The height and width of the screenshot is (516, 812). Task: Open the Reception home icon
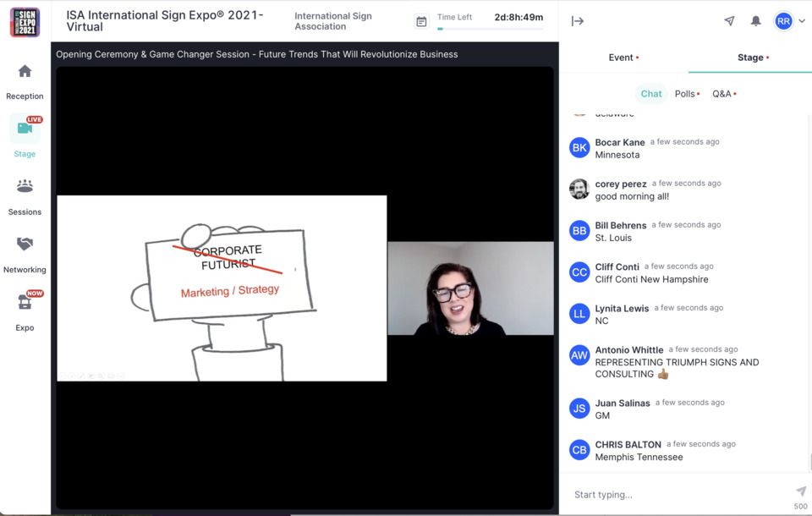coord(25,72)
